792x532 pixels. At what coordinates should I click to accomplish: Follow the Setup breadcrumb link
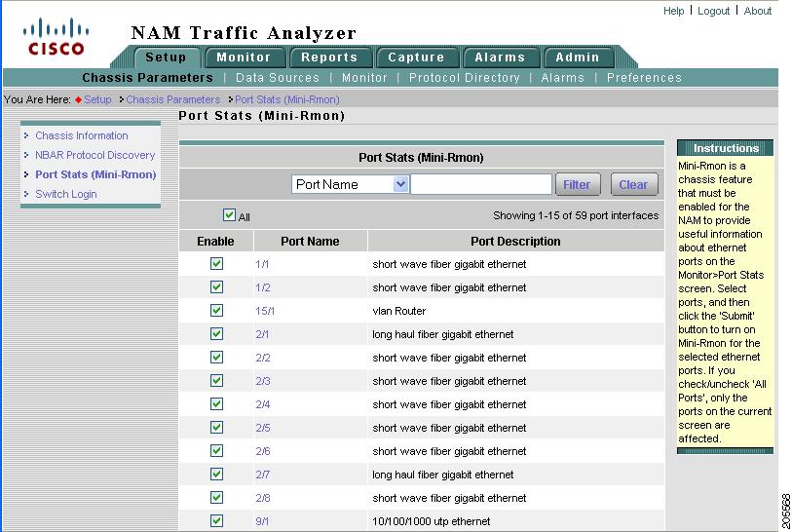click(x=97, y=99)
